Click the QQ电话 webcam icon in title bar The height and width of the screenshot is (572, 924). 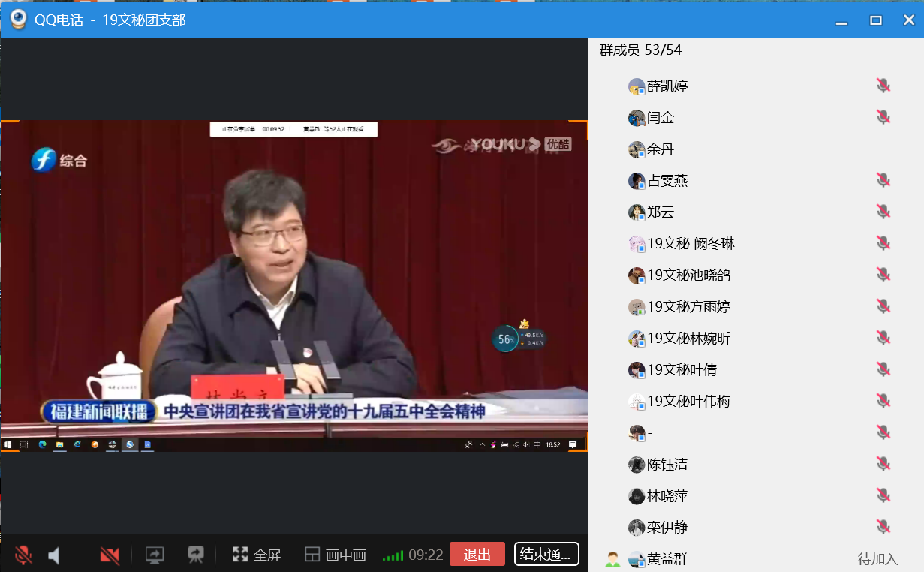click(x=18, y=20)
